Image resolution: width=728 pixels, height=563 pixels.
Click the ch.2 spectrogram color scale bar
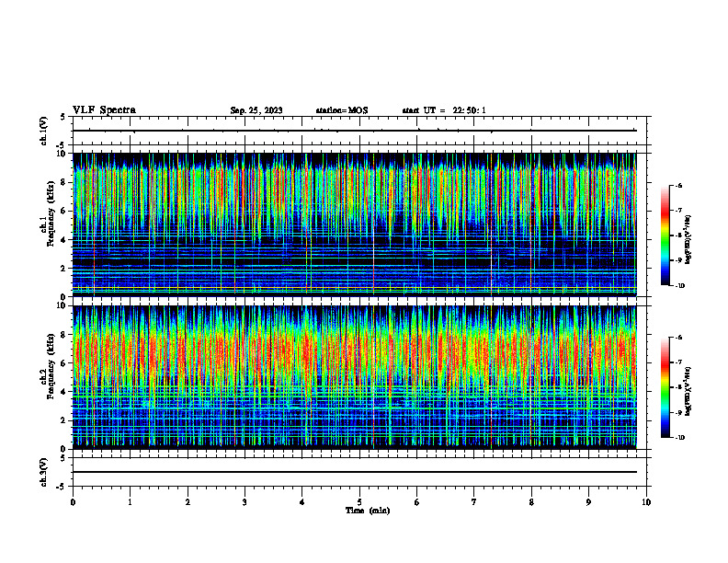click(665, 387)
